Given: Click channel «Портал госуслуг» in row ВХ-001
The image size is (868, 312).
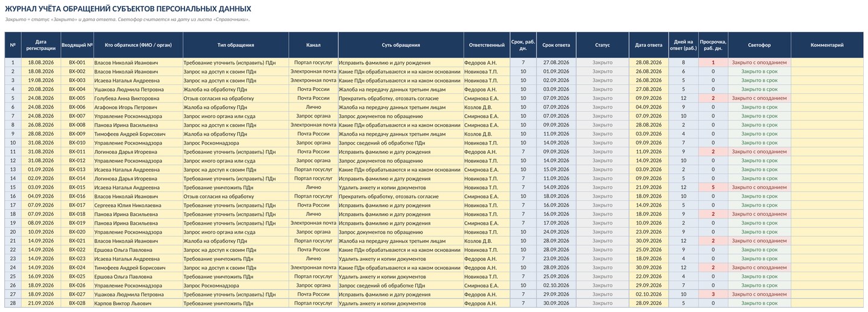Looking at the screenshot, I should pos(313,63).
